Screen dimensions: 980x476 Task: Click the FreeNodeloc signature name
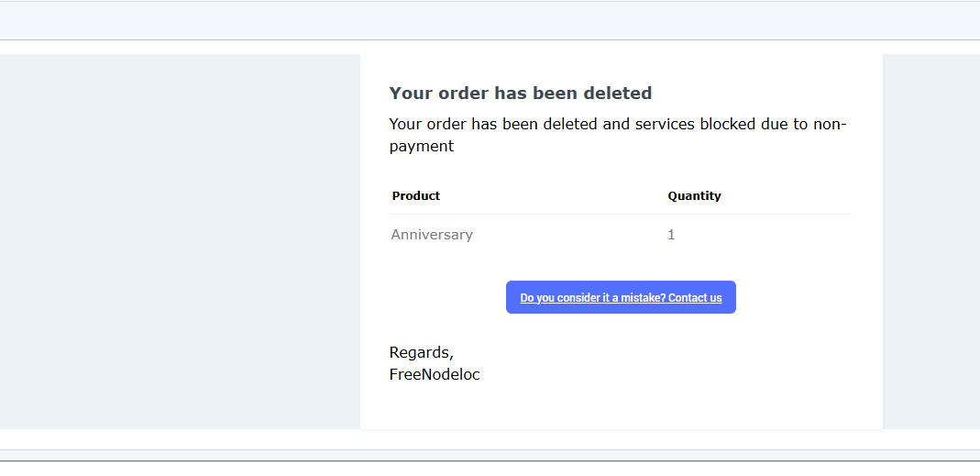pyautogui.click(x=435, y=375)
